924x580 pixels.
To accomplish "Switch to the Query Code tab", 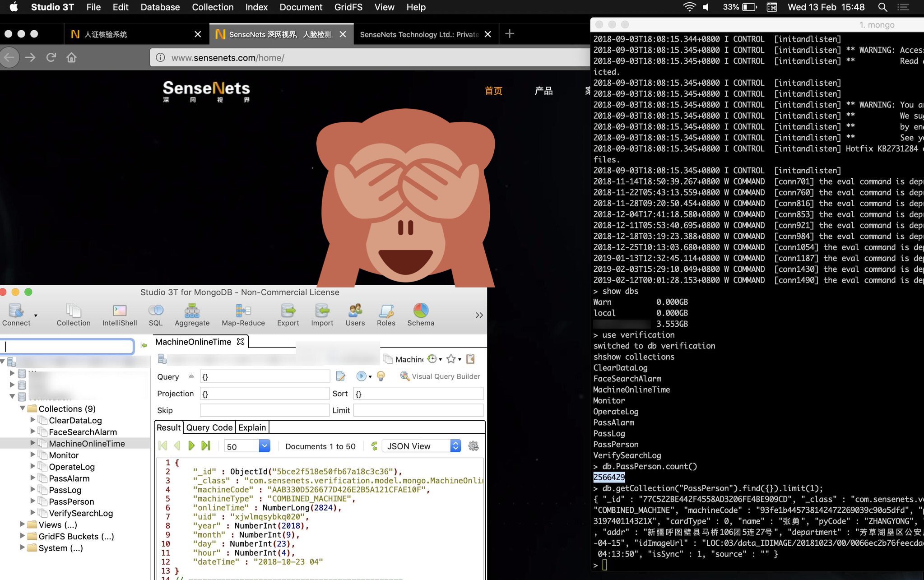I will click(209, 427).
